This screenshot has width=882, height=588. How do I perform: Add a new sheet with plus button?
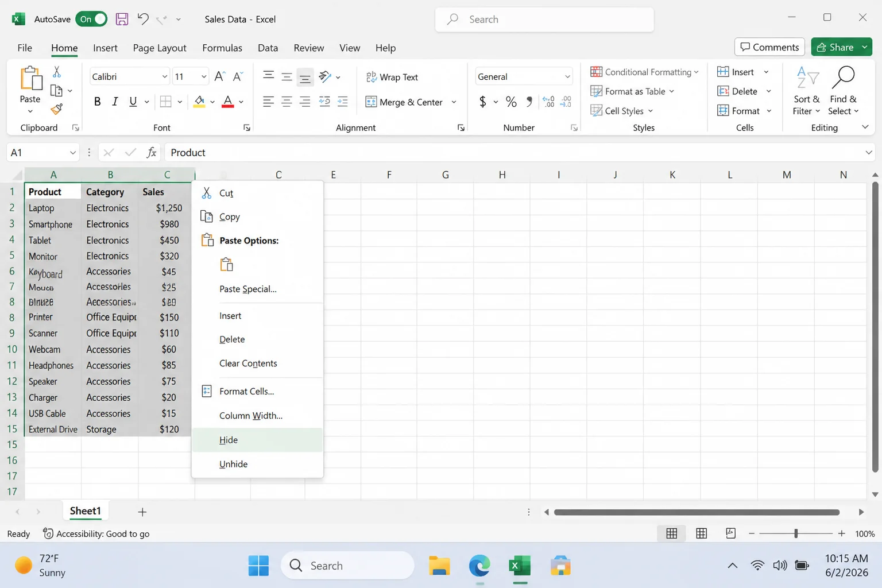[142, 512]
